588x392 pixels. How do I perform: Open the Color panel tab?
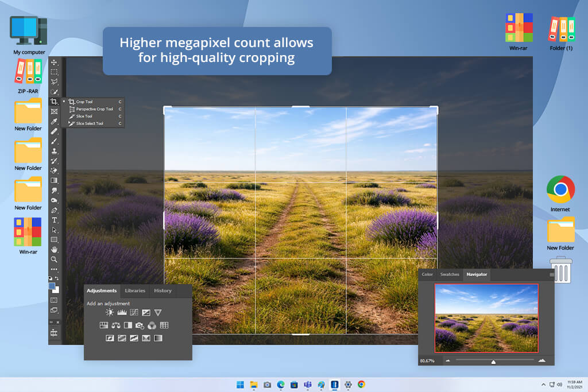[427, 274]
